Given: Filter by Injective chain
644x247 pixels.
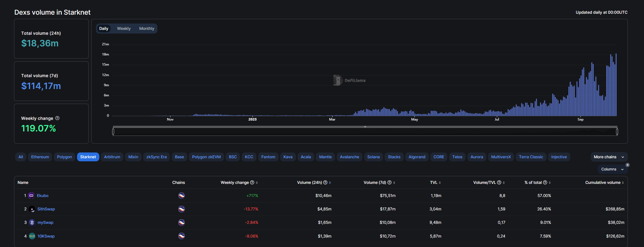Looking at the screenshot, I should 559,157.
